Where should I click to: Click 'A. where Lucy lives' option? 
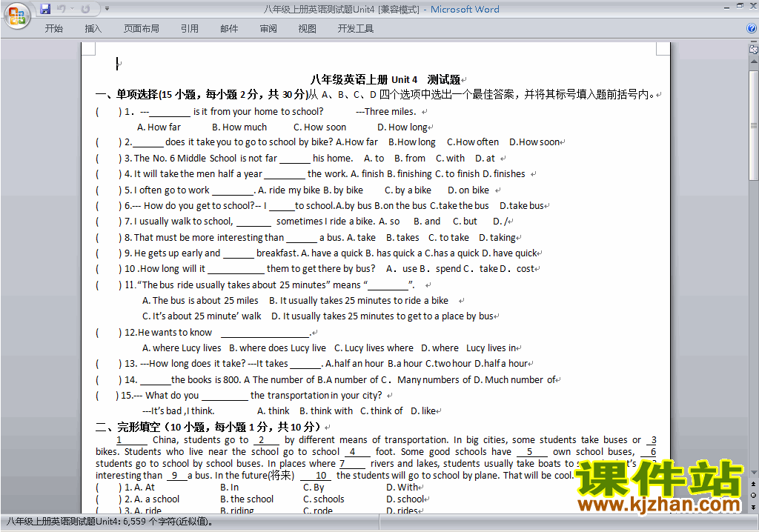pos(182,348)
